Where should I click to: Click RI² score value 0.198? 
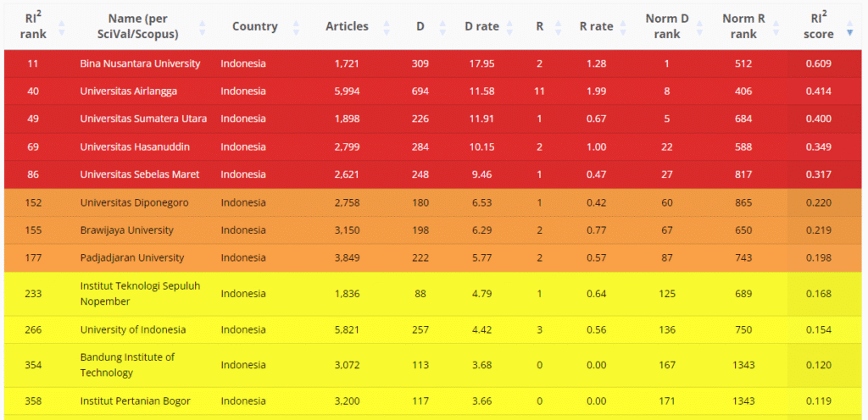[x=818, y=258]
